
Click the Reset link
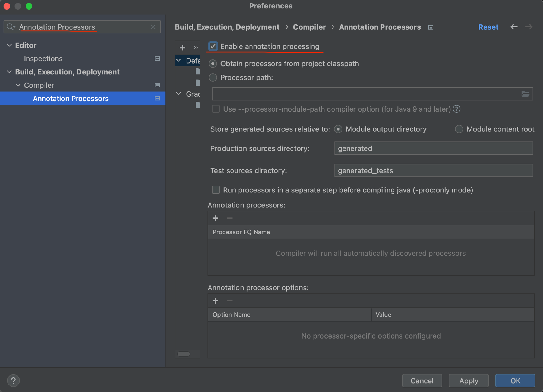[x=488, y=27]
